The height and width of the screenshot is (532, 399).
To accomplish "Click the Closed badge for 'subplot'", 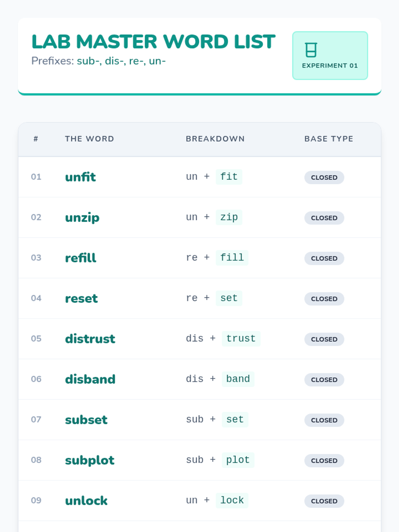I will (324, 461).
